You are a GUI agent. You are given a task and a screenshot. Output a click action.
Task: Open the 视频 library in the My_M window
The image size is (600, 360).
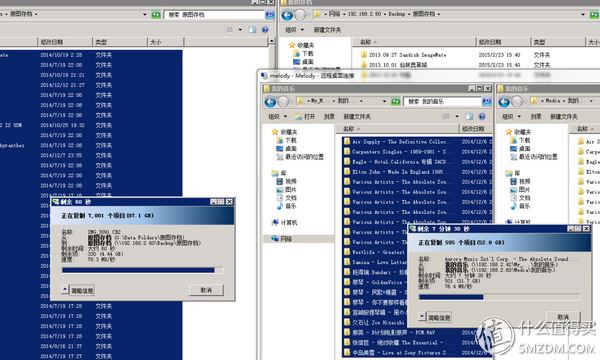[x=286, y=181]
